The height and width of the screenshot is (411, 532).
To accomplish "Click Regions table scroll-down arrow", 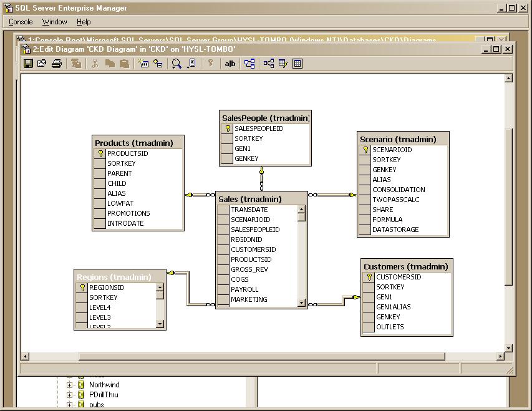I will (160, 324).
